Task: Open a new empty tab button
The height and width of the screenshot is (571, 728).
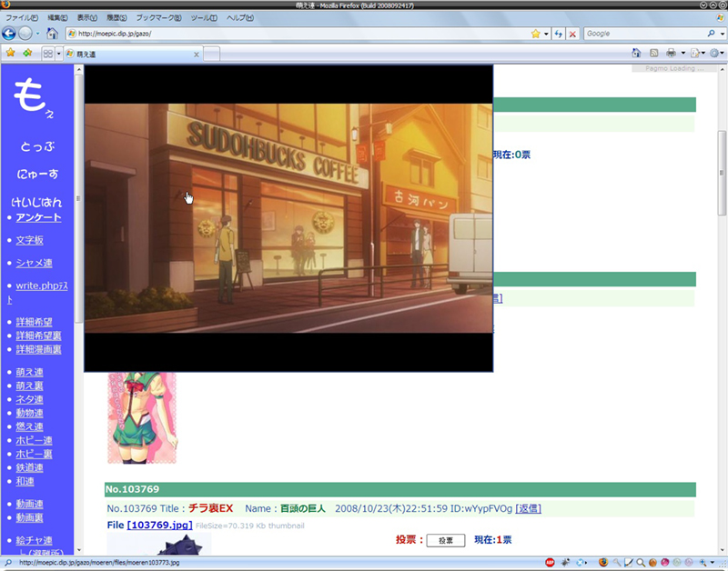Action: pyautogui.click(x=212, y=54)
